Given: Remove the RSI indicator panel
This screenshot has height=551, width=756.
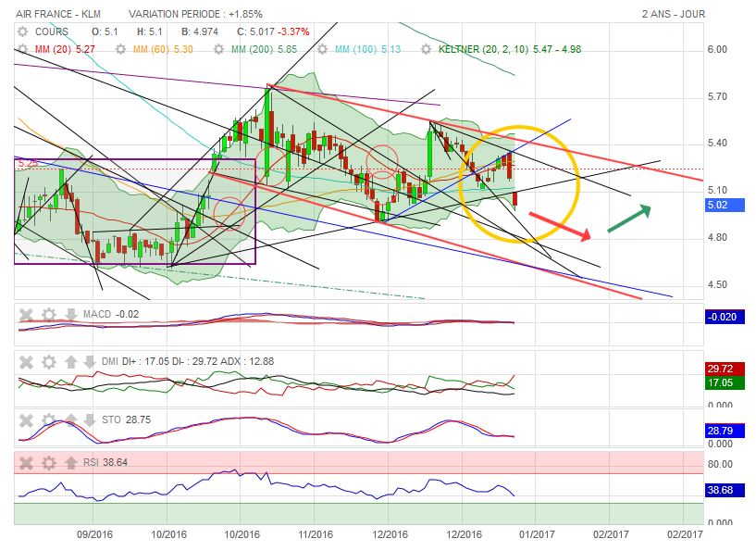Looking at the screenshot, I should [x=26, y=463].
